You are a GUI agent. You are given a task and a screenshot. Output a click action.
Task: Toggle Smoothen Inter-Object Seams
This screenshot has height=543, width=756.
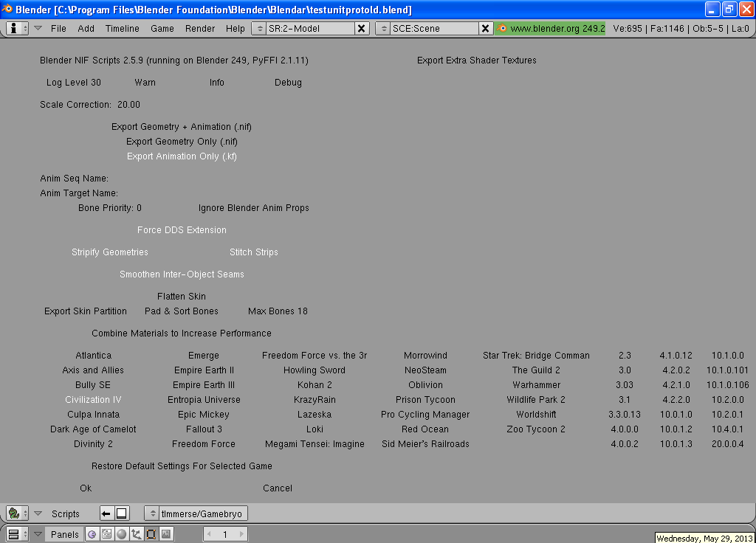click(x=182, y=274)
